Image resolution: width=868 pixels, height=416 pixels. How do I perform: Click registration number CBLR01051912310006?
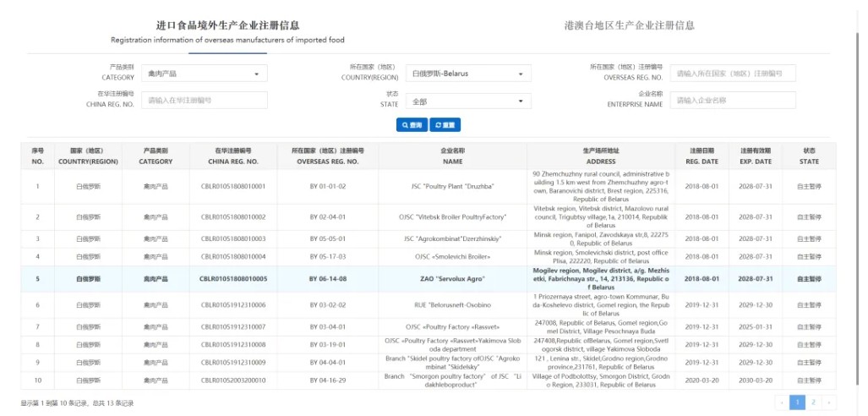[233, 305]
